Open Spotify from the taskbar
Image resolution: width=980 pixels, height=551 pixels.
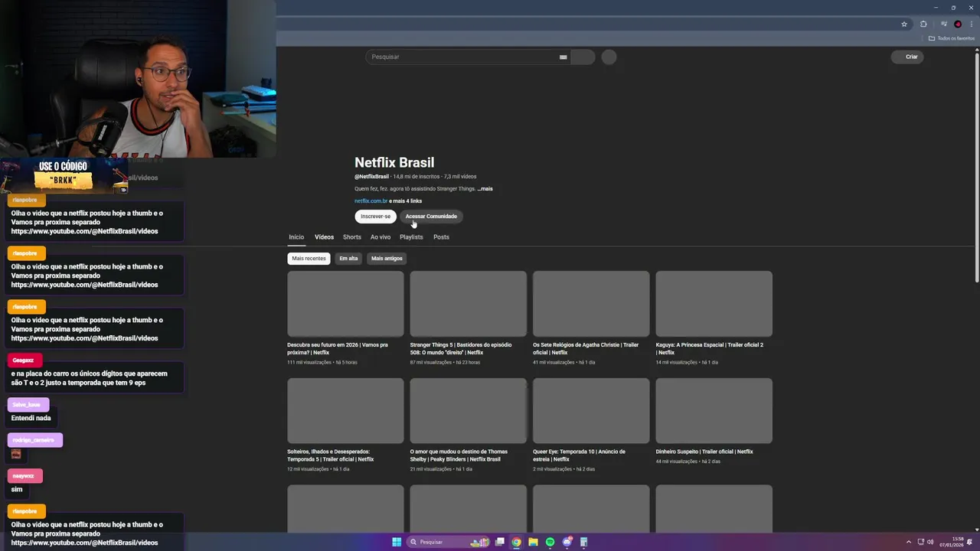click(x=550, y=542)
